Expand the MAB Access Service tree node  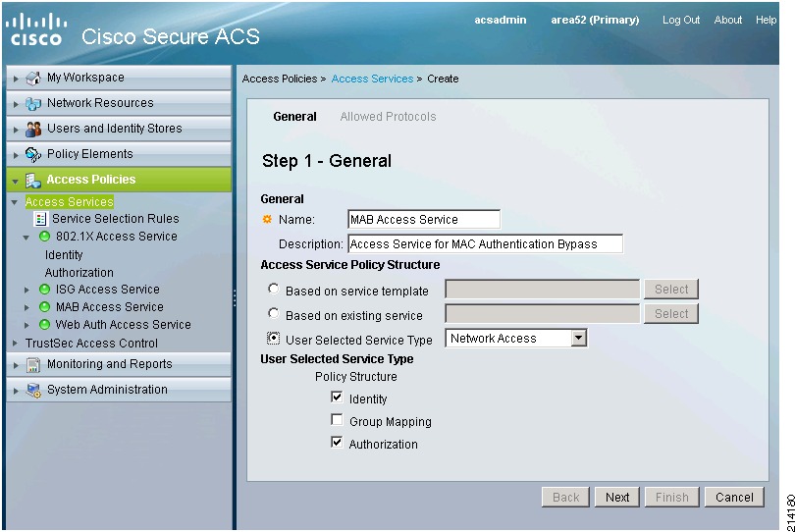click(26, 308)
